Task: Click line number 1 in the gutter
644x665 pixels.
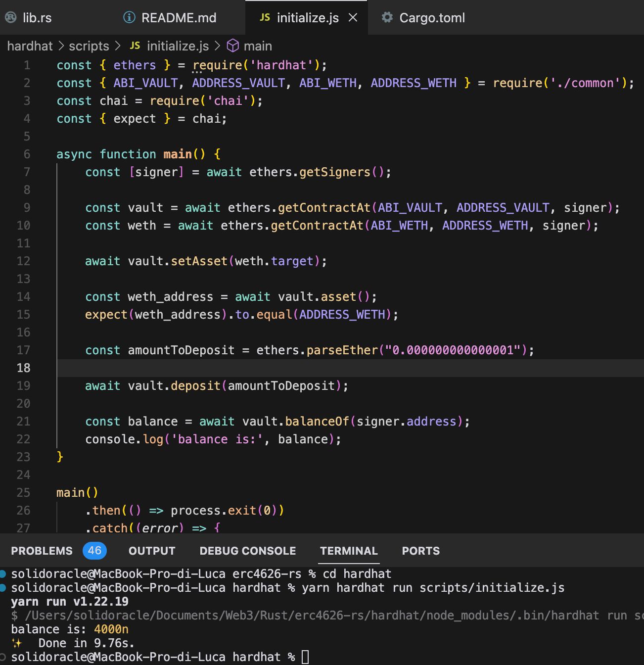Action: point(27,65)
